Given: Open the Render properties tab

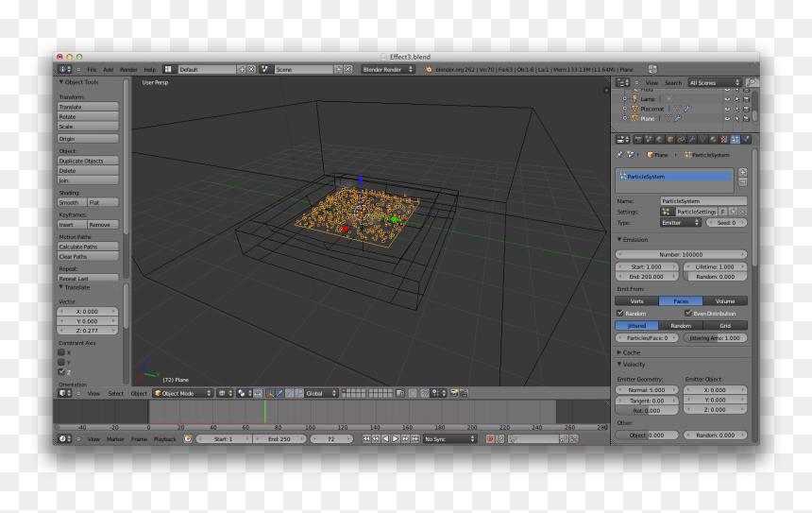Looking at the screenshot, I should coord(638,140).
